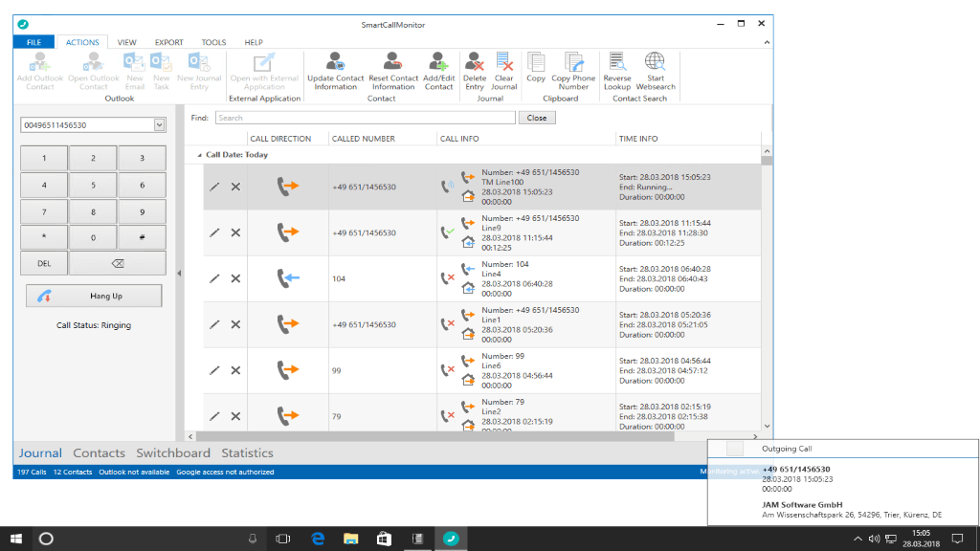Collapse the dial pad side panel
Viewport: 980px width, 551px height.
(x=179, y=273)
